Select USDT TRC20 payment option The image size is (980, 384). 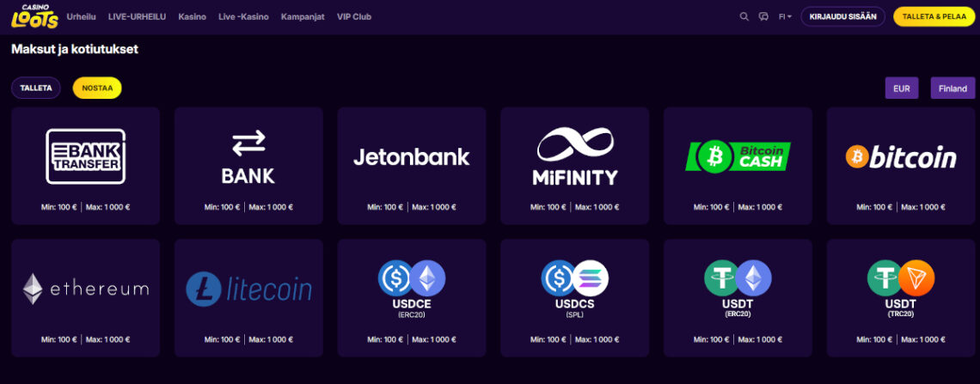point(900,297)
